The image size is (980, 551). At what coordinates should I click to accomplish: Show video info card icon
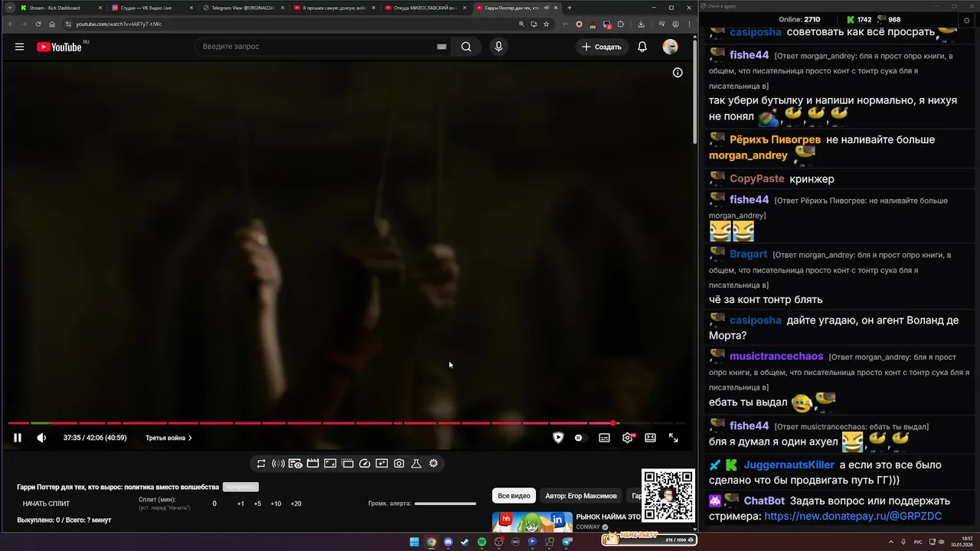[x=678, y=73]
